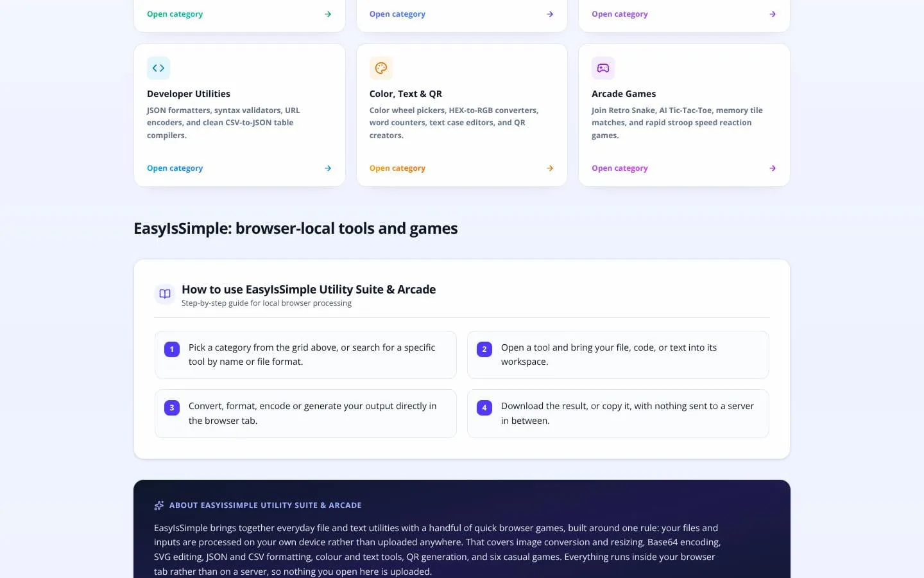Click the green arrow in the card above Developer Utilities
Screen dimensions: 924x578
click(x=328, y=14)
